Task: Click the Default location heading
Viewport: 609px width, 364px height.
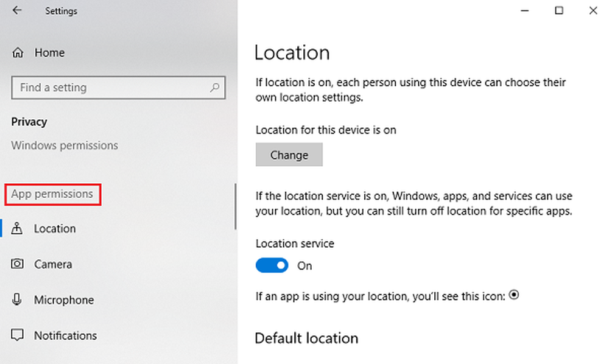Action: (306, 338)
